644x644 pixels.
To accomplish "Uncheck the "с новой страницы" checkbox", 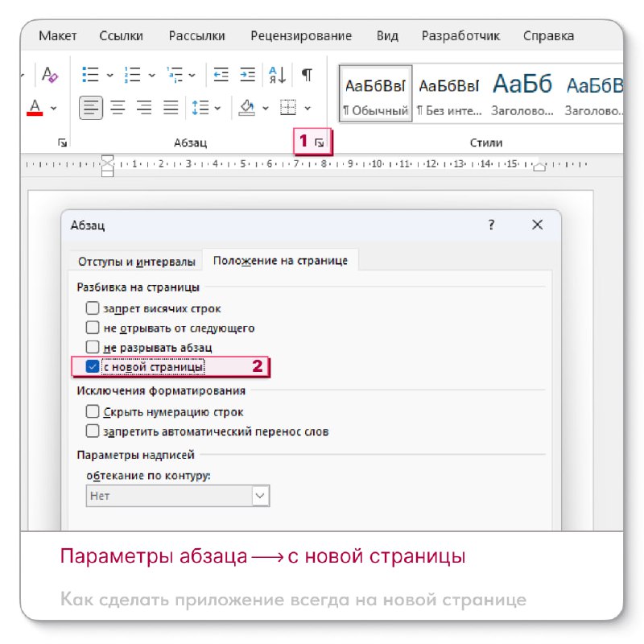I will (x=93, y=368).
